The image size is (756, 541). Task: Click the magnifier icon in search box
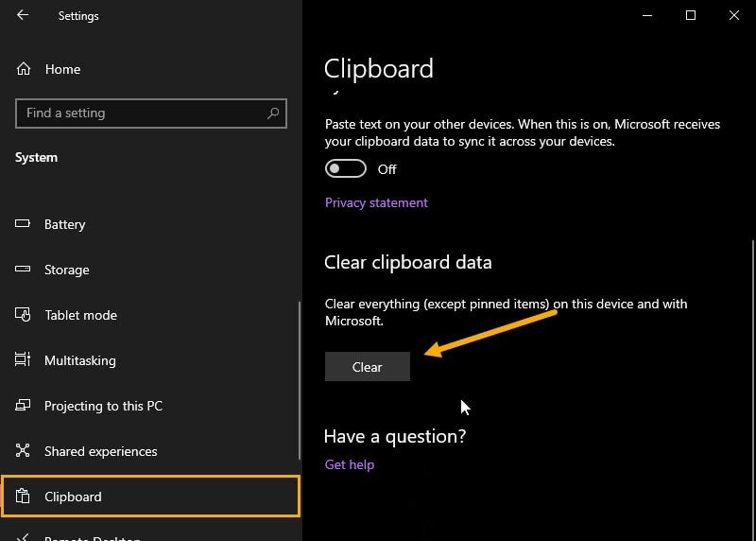click(x=273, y=113)
